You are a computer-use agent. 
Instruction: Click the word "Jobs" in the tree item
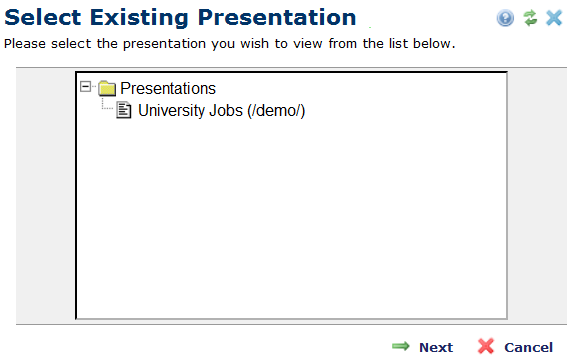tap(226, 110)
